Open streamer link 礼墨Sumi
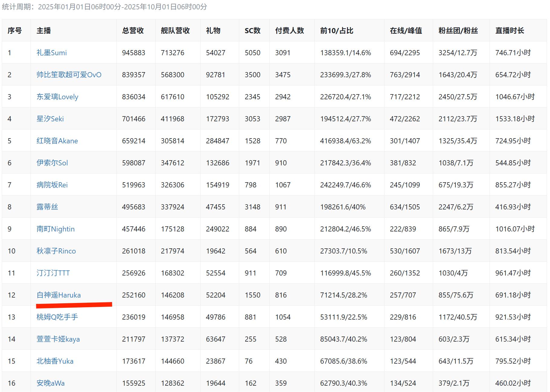Screen dimensions: 550x392 tap(51, 53)
